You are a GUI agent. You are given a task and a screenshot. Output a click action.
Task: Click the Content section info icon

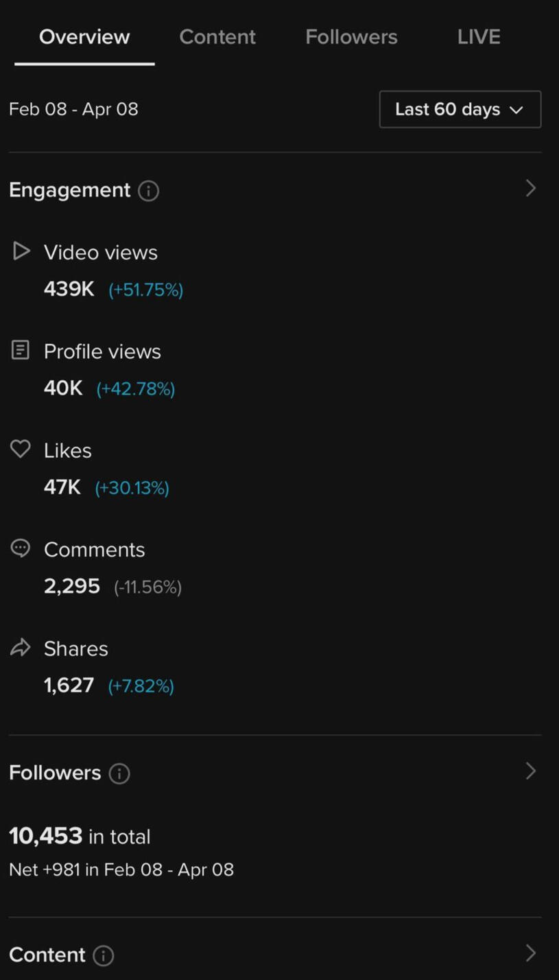click(x=104, y=955)
